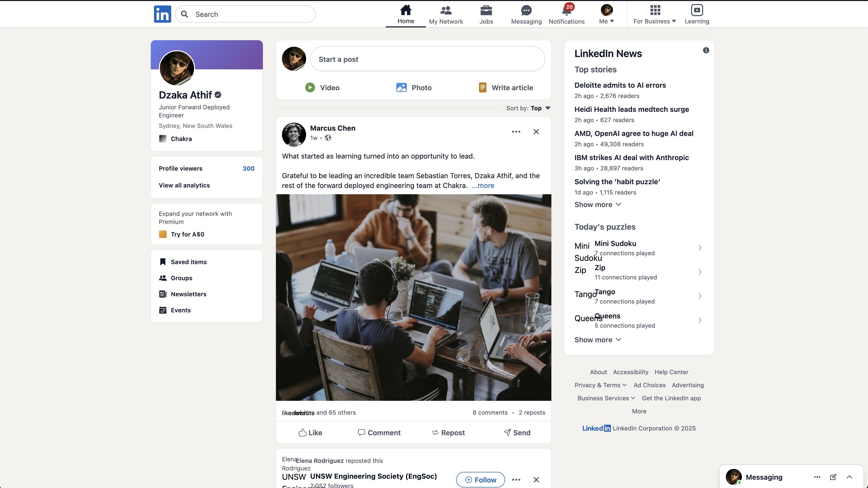Viewport: 868px width, 488px height.
Task: Expand Privacy & Terms footer dropdown
Action: click(600, 385)
